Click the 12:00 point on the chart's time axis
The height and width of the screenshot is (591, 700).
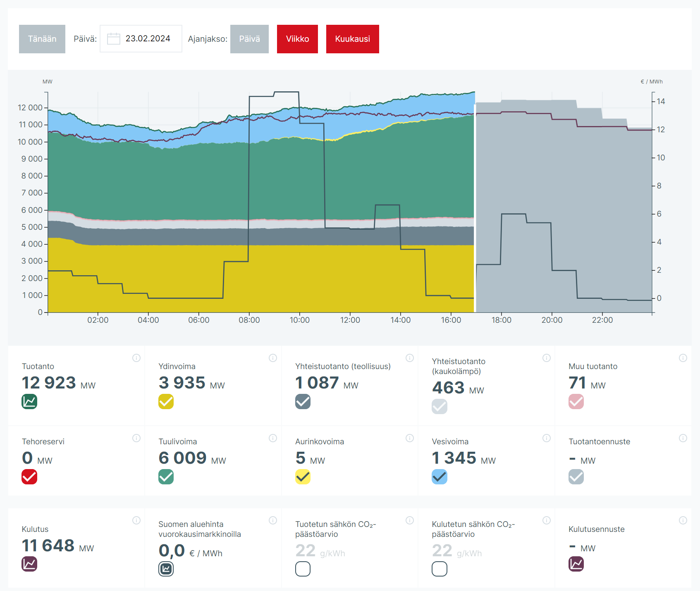pos(350,320)
